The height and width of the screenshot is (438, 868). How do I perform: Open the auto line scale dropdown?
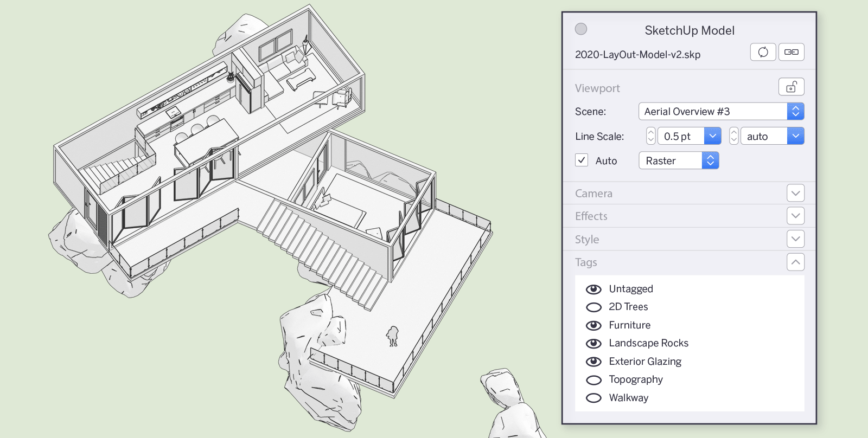(795, 136)
